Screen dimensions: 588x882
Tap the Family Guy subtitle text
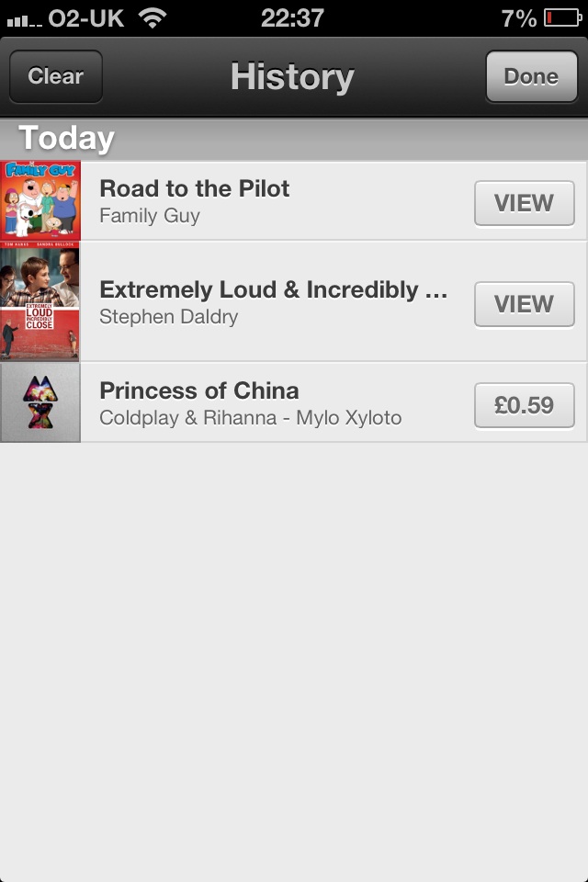[150, 215]
